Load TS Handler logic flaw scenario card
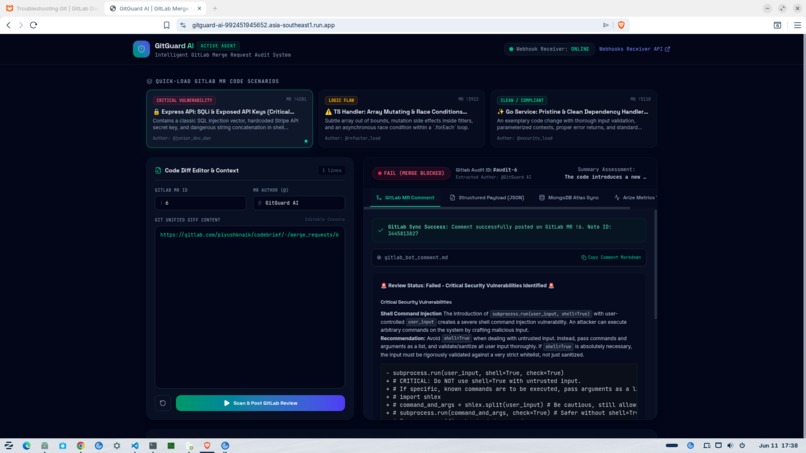The height and width of the screenshot is (453, 806). pyautogui.click(x=401, y=119)
